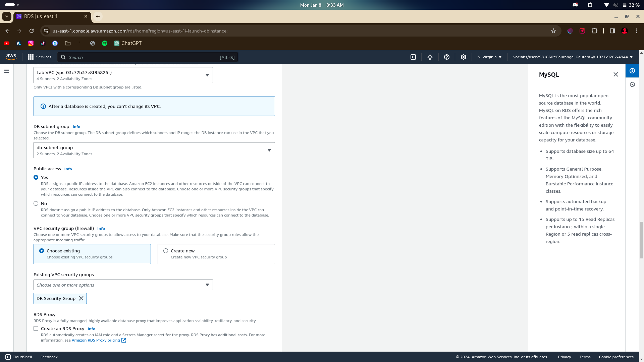This screenshot has width=644, height=362.
Task: Open the voclabs account menu
Action: coord(573,57)
